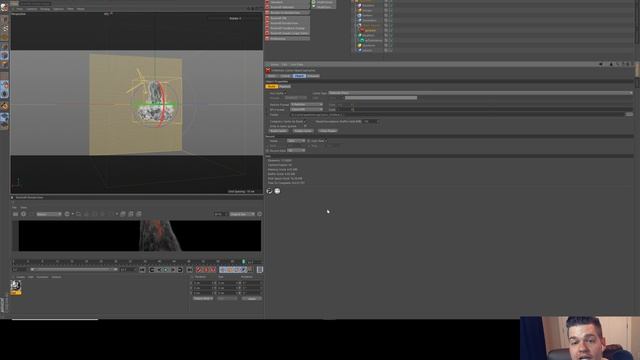Viewport: 640px width, 360px height.
Task: Click the last entry in the plugin menu list
Action: [x=288, y=38]
